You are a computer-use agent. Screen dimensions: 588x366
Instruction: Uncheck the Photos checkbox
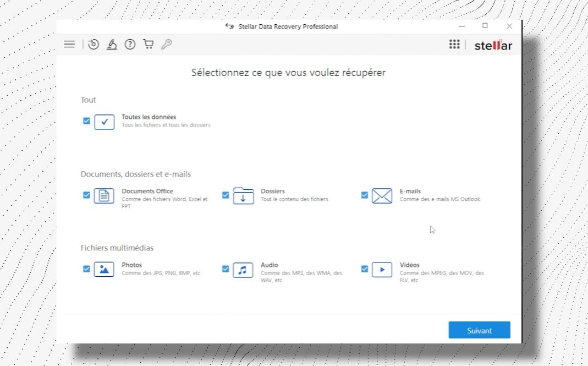[x=86, y=269]
